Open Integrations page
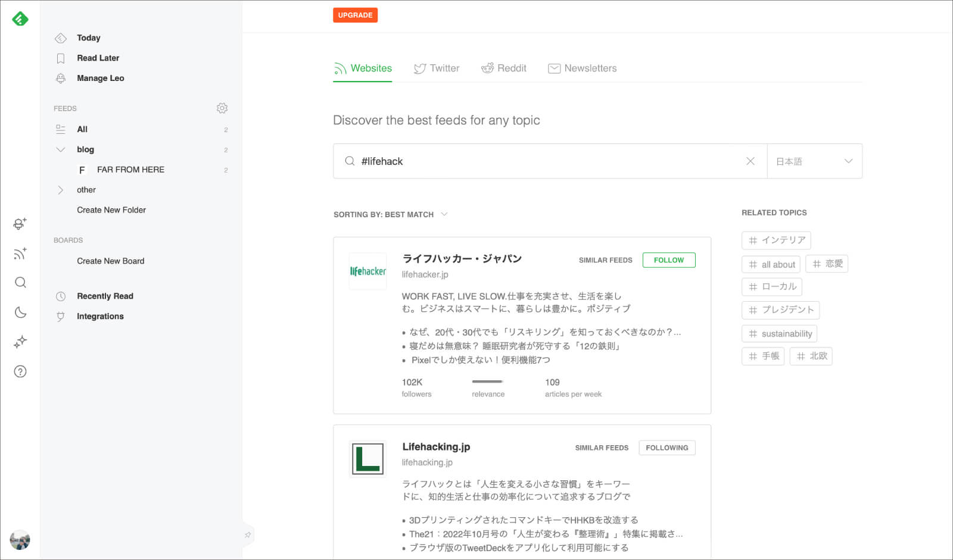The image size is (953, 560). pyautogui.click(x=100, y=316)
